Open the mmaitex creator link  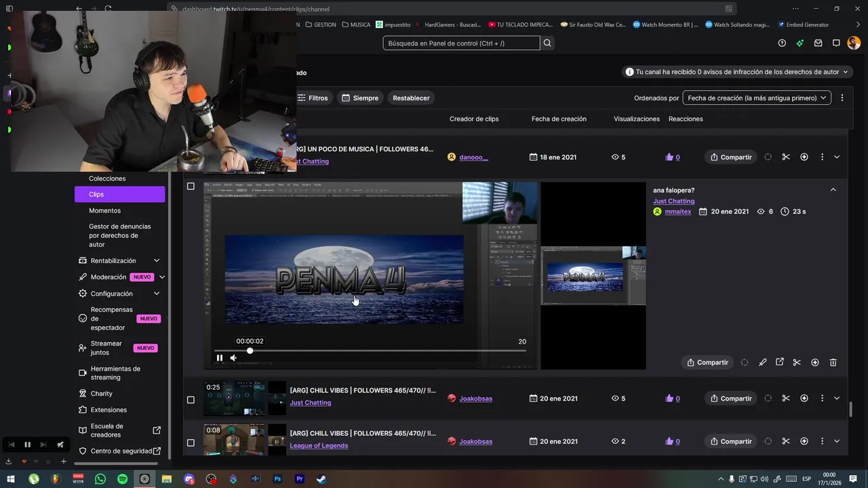point(678,211)
